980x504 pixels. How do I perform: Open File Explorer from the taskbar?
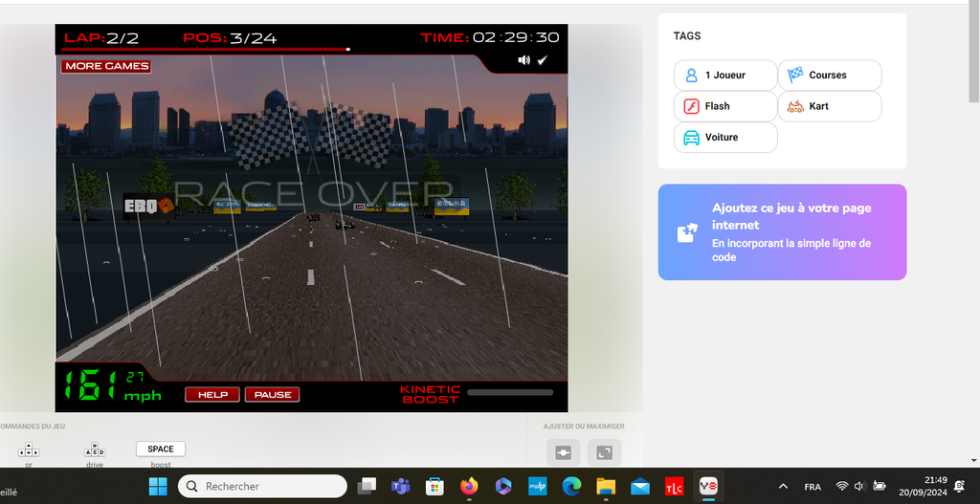click(x=606, y=486)
